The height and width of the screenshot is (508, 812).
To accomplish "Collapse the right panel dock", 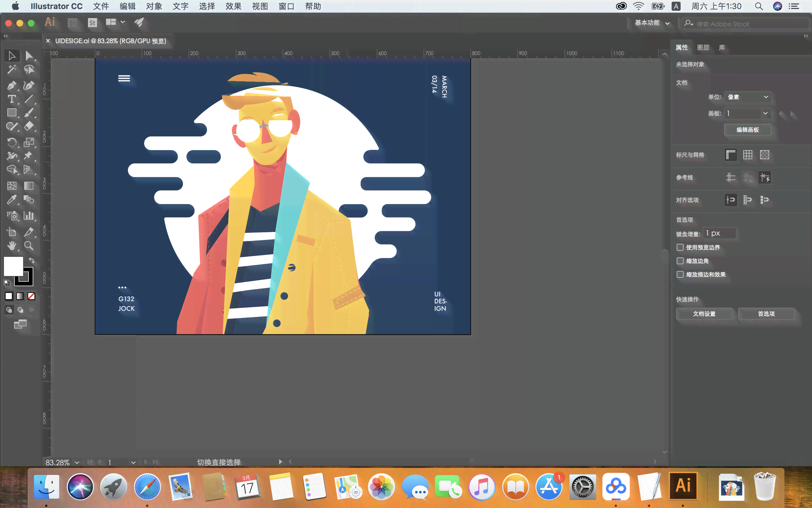I will tap(806, 36).
